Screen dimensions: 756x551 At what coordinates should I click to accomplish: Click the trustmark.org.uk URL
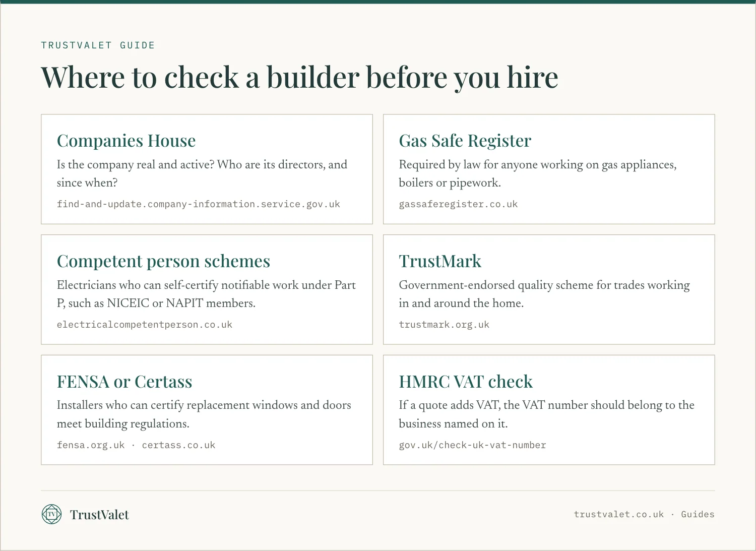pyautogui.click(x=444, y=325)
